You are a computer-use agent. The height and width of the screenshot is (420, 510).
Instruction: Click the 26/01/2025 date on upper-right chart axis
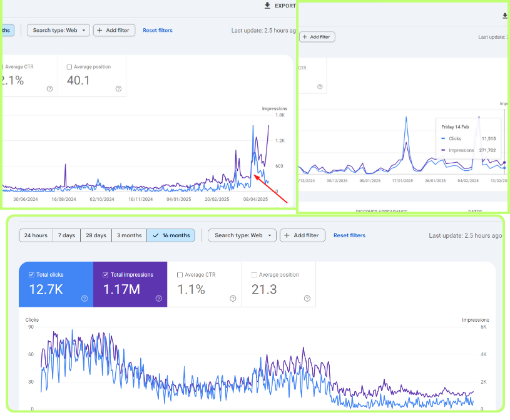[x=435, y=180]
